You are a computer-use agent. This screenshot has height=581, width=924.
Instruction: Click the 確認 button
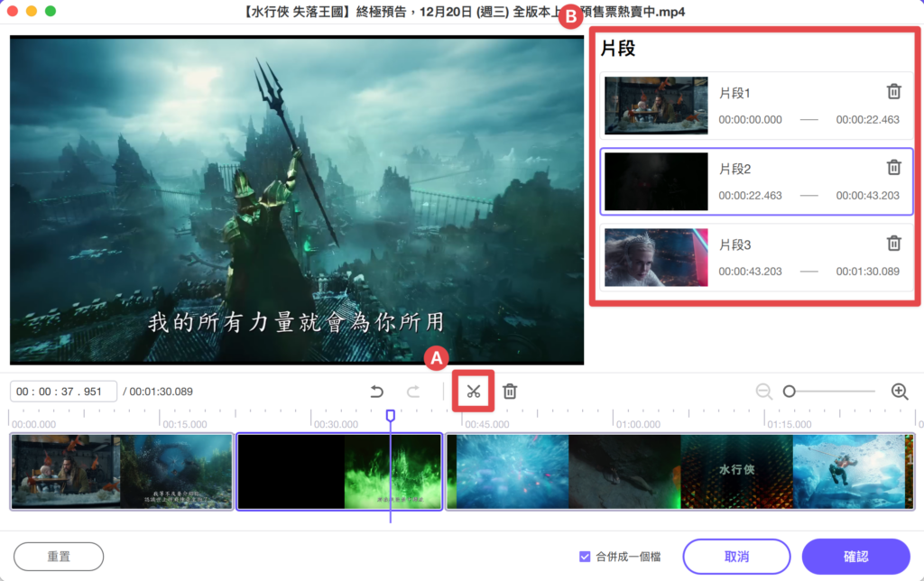click(855, 557)
